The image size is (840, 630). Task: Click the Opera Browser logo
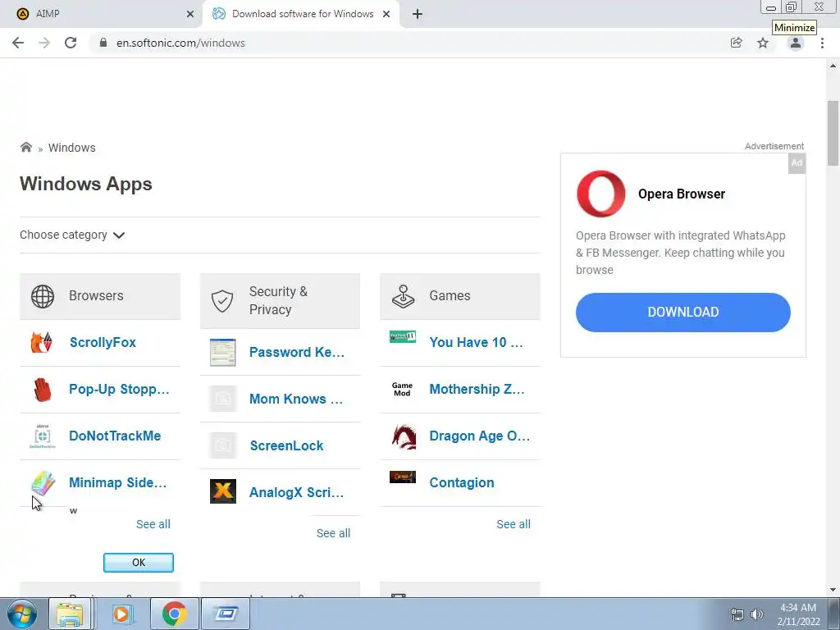(601, 194)
